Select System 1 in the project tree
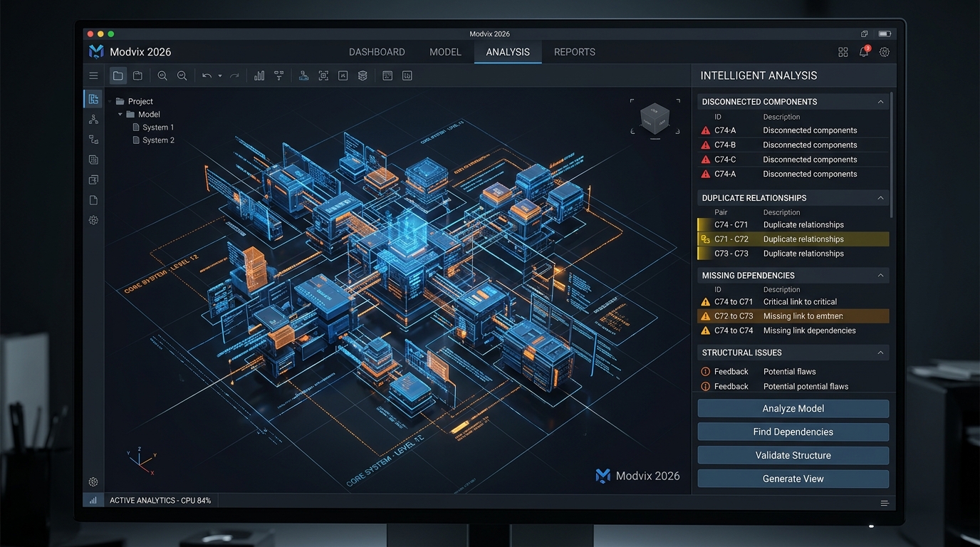This screenshot has height=547, width=980. click(x=153, y=127)
